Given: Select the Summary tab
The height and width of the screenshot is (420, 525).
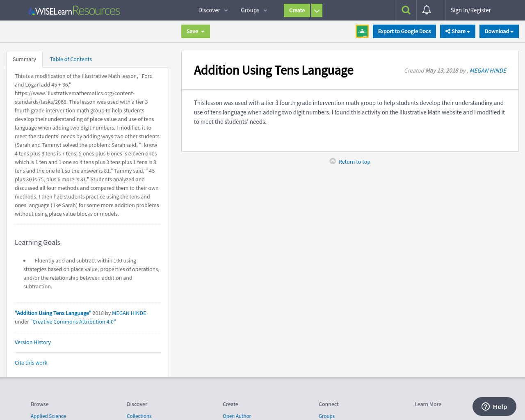Looking at the screenshot, I should (x=24, y=59).
